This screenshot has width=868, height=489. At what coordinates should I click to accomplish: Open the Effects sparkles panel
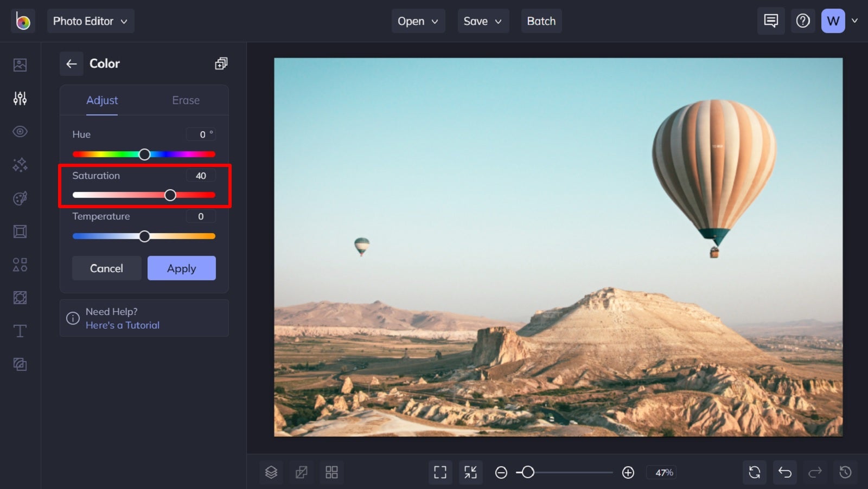(x=20, y=165)
